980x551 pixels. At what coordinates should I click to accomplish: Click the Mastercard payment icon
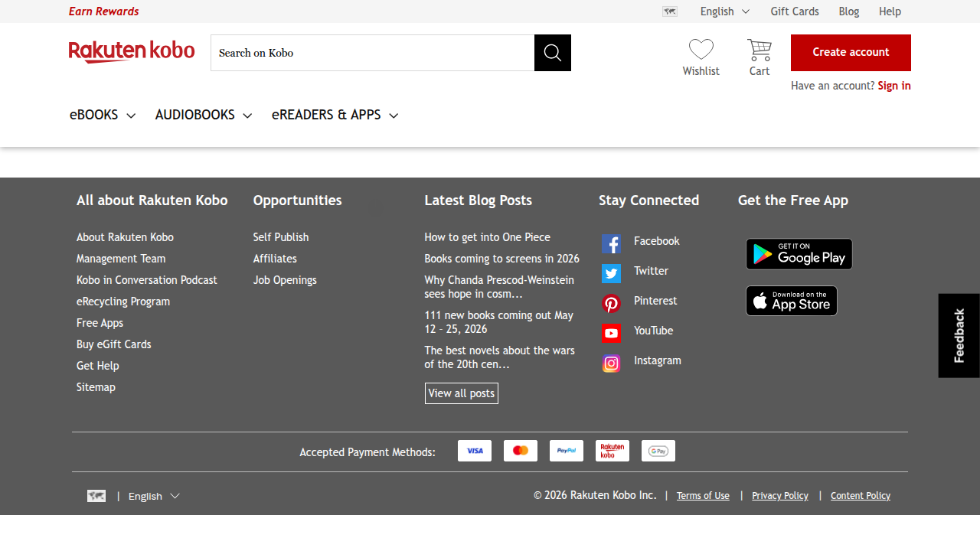click(x=521, y=451)
